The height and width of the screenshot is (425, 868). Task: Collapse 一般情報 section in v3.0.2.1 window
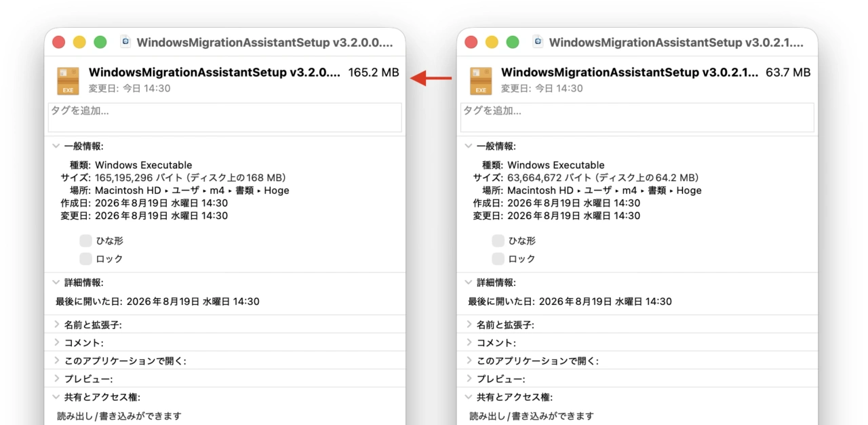(x=469, y=146)
